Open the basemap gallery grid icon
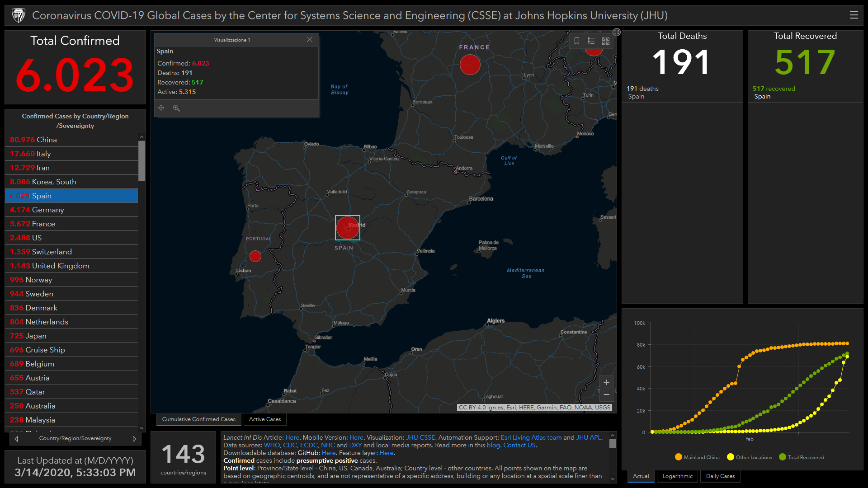The image size is (868, 488). click(606, 41)
